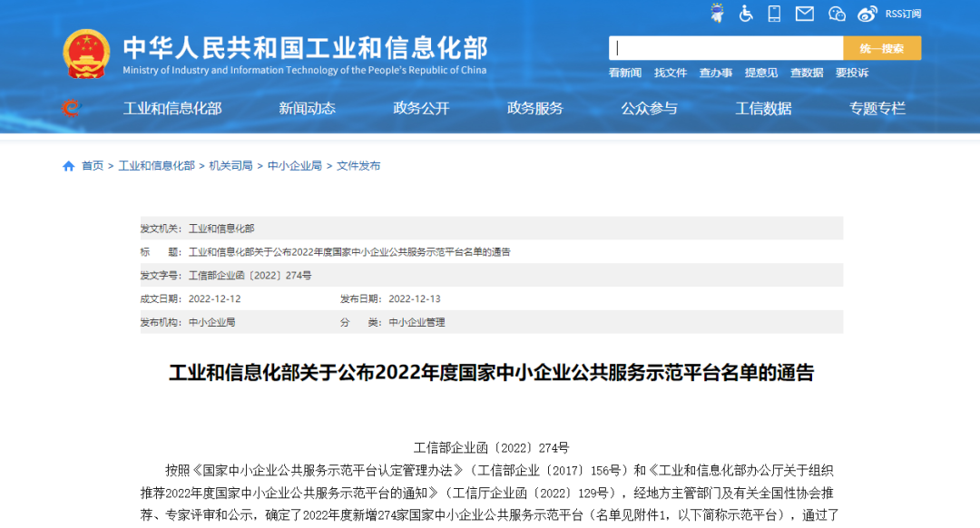
Task: Click the envelope mail icon
Action: click(804, 13)
